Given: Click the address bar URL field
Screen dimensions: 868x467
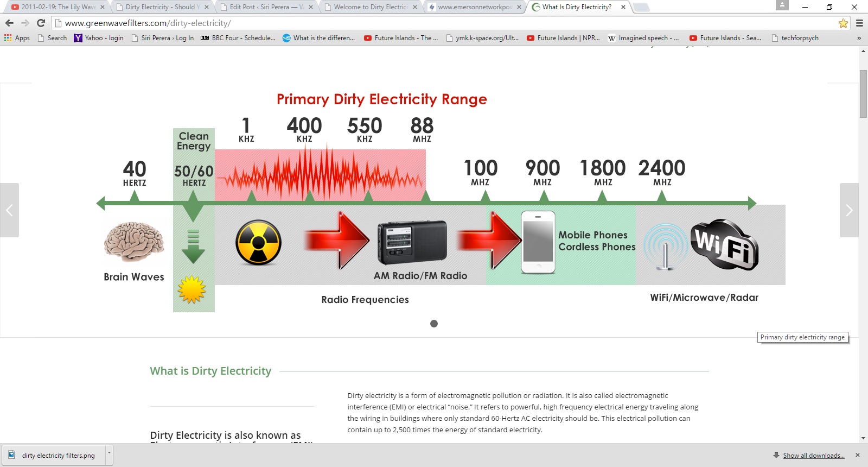Looking at the screenshot, I should point(434,23).
